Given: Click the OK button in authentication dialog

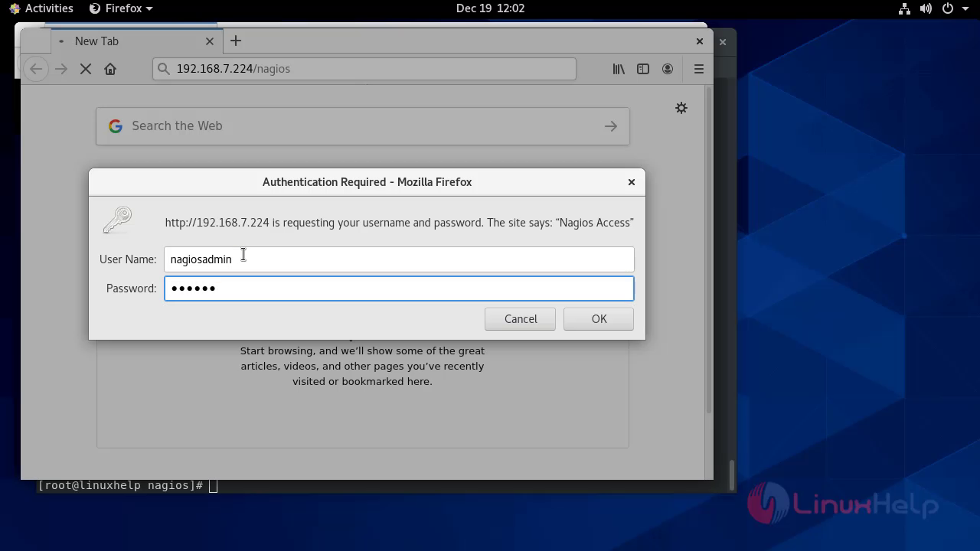Looking at the screenshot, I should click(599, 319).
